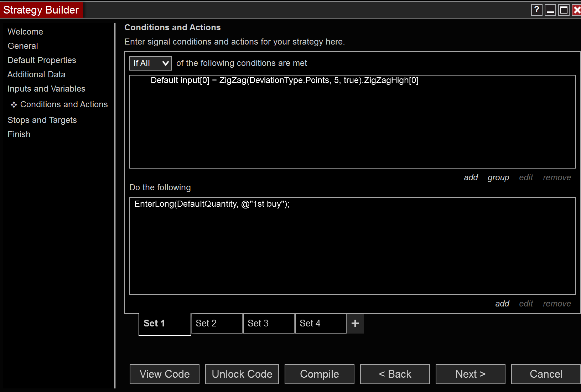Click remove link under the actions box

(557, 304)
